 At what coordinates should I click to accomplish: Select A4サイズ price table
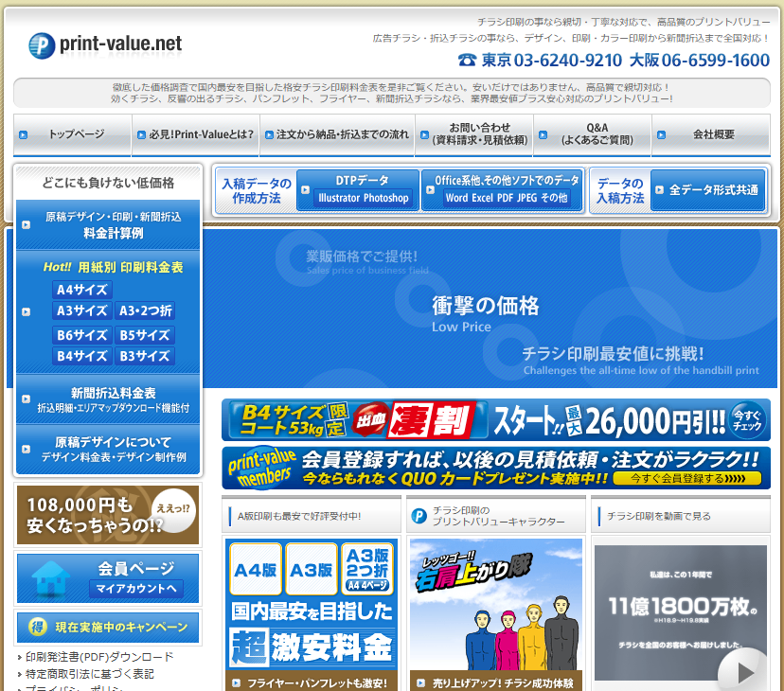[82, 290]
